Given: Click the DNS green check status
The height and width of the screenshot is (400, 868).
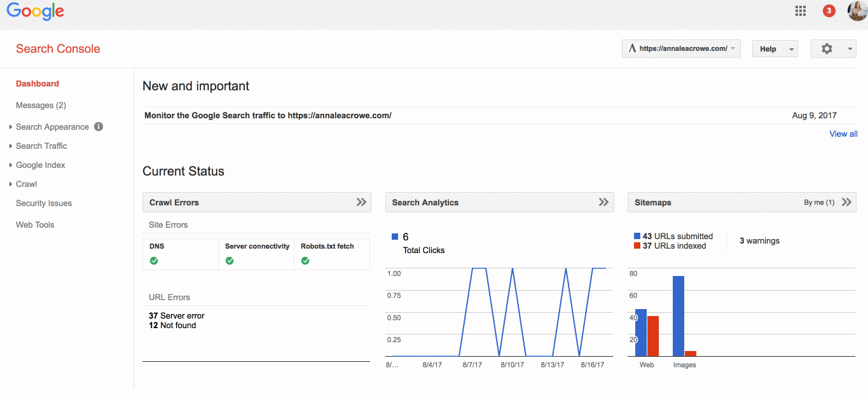Looking at the screenshot, I should click(x=154, y=261).
